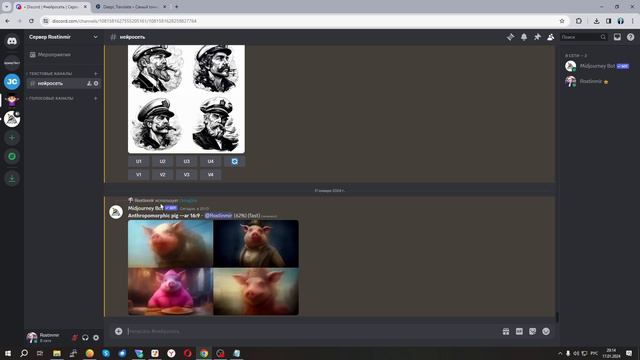This screenshot has height=360, width=640.
Task: Open the anthropomorphic pig image grid
Action: coord(213,268)
